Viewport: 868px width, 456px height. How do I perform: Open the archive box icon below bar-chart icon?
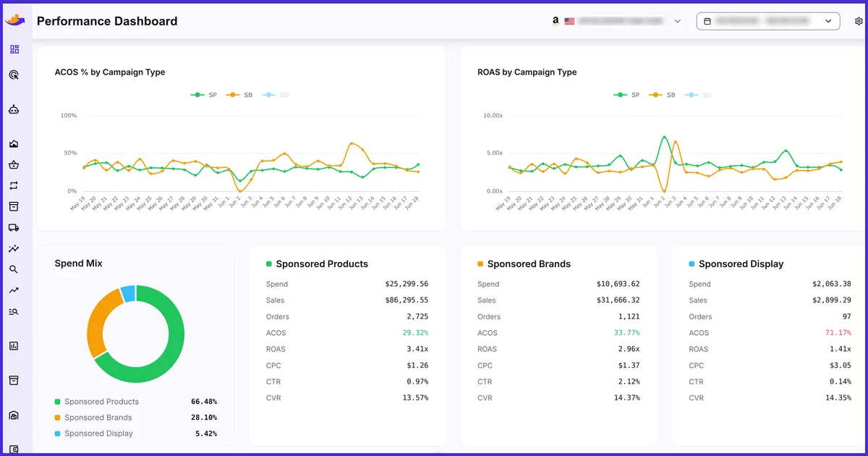click(x=14, y=381)
